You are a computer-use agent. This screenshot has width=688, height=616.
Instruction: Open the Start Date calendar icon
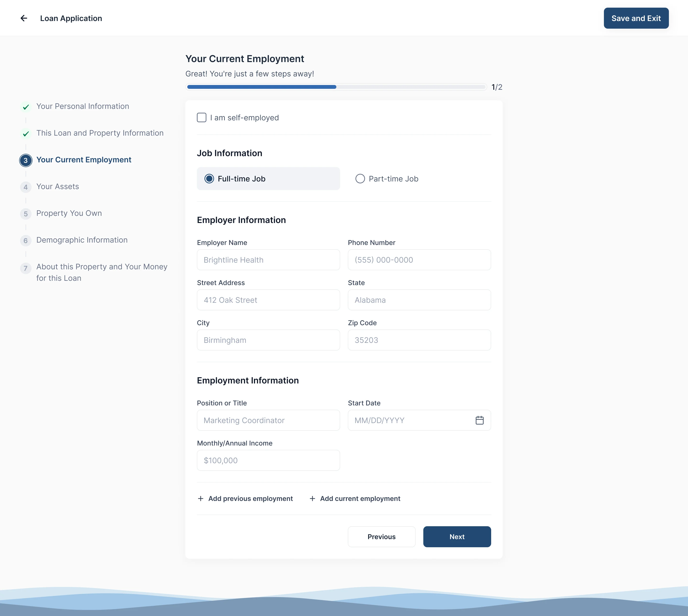point(479,420)
